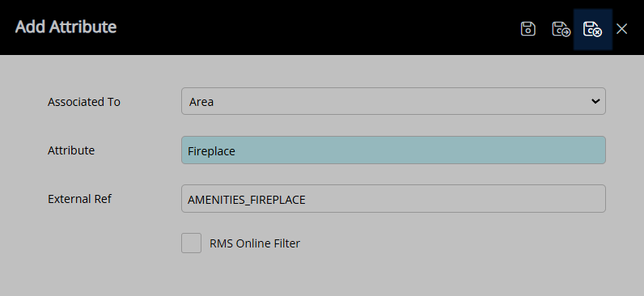Click the blank gray area below the checkbox
The width and height of the screenshot is (644, 296).
pos(322,275)
